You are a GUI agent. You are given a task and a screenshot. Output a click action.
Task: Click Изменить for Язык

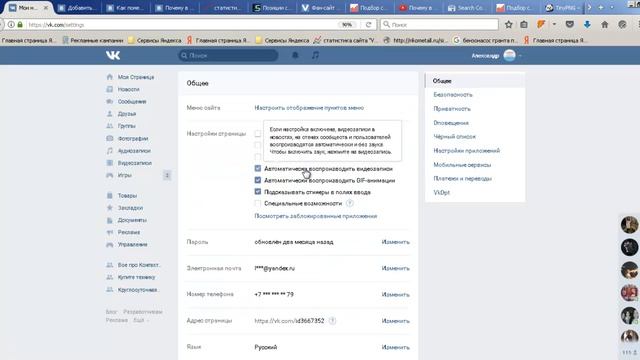pos(396,347)
